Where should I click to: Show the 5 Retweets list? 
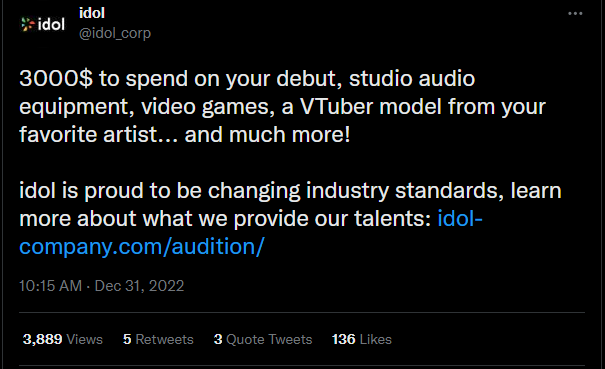[x=158, y=339]
